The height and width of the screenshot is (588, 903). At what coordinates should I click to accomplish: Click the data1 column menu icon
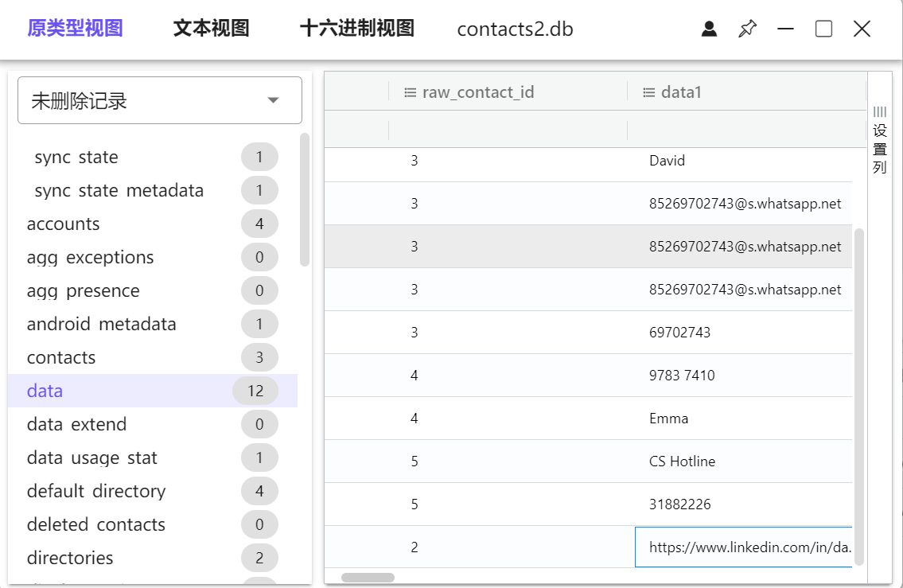pyautogui.click(x=649, y=92)
